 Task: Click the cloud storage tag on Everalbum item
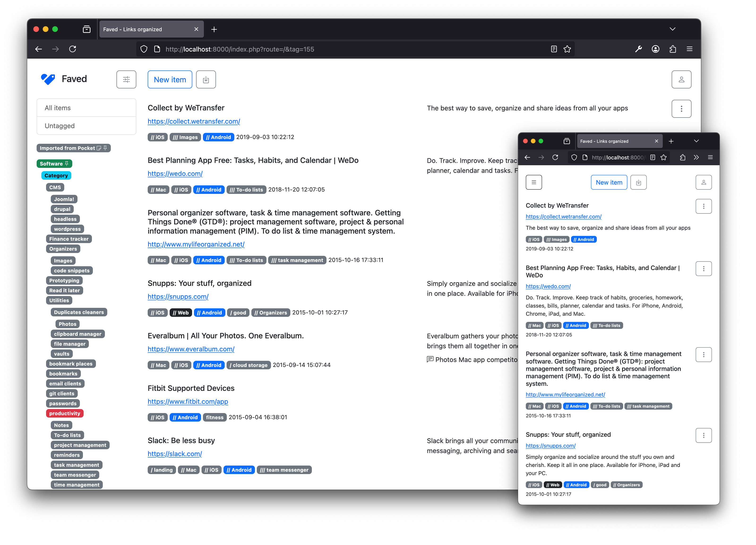[248, 365]
